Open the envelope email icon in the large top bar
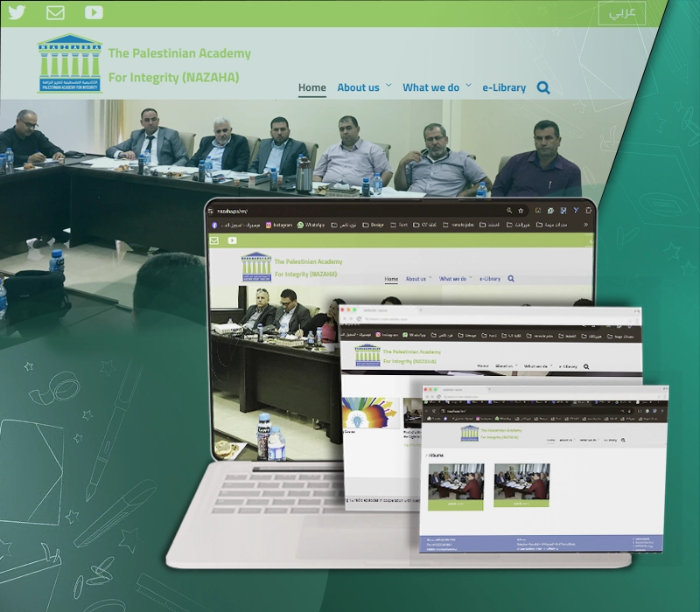The image size is (700, 612). [x=55, y=12]
